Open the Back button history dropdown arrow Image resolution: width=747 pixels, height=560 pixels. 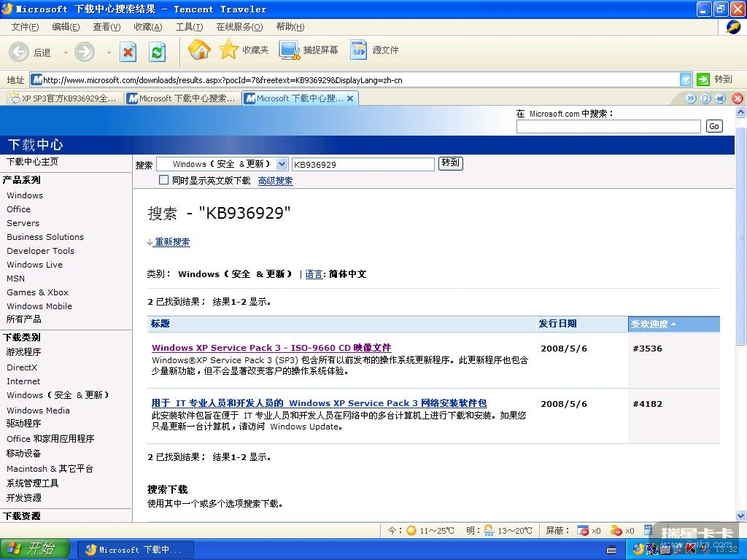(66, 52)
